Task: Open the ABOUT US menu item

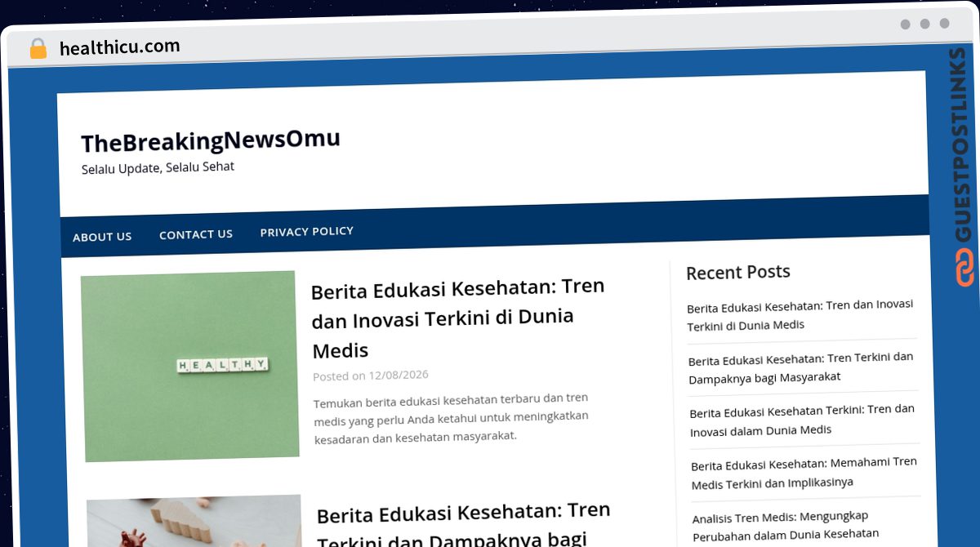Action: (102, 237)
